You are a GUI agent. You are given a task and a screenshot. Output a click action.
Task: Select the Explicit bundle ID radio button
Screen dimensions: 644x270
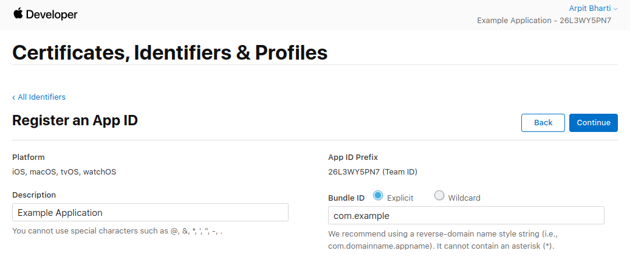pos(378,196)
